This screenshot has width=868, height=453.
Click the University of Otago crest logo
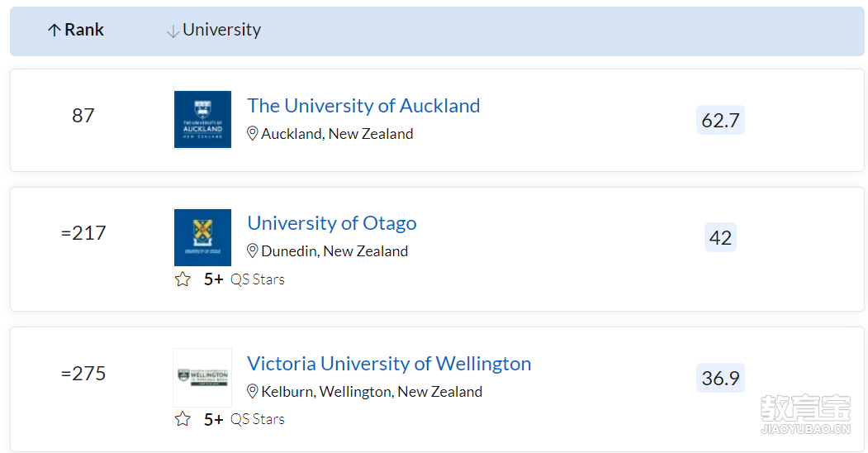pos(202,237)
